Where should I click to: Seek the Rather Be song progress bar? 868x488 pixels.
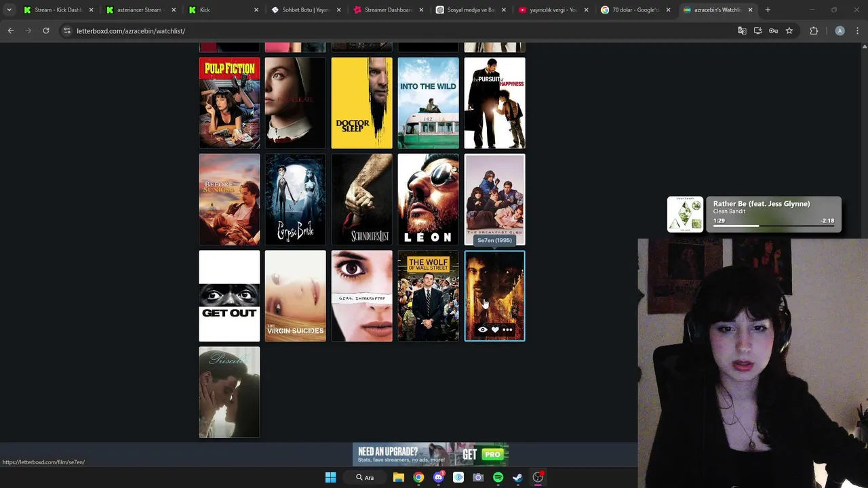(x=774, y=226)
